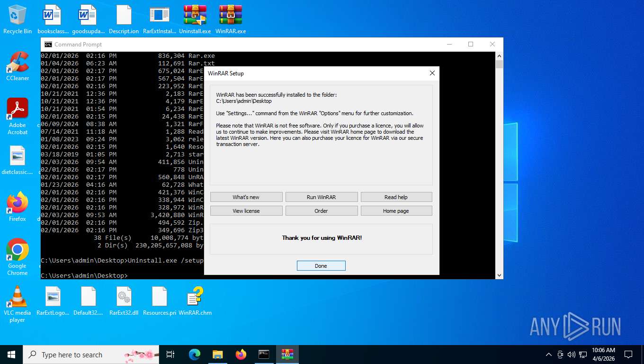Click the Order button
This screenshot has height=364, width=644.
[x=322, y=211]
